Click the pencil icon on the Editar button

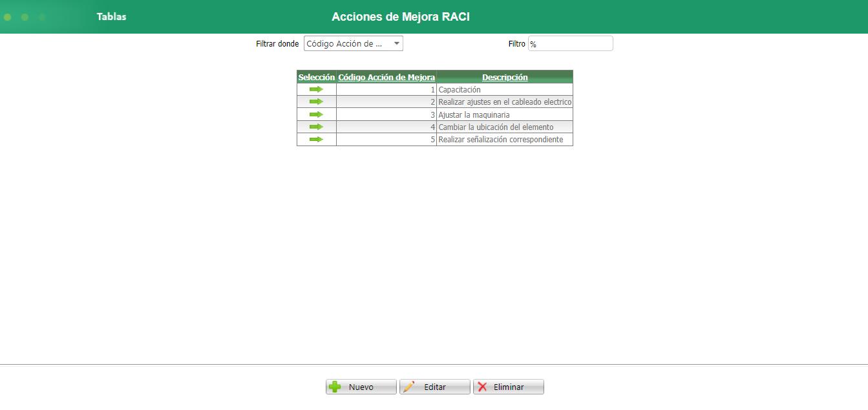(409, 386)
